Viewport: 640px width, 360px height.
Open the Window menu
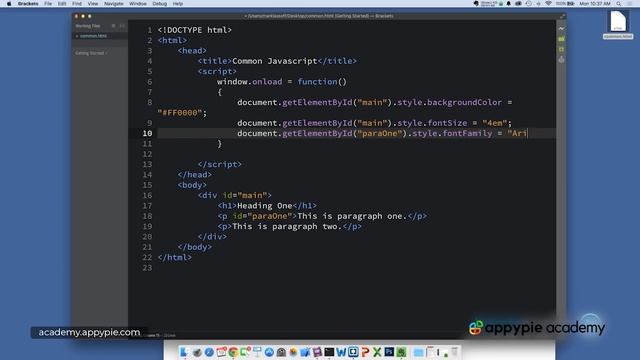coord(138,4)
